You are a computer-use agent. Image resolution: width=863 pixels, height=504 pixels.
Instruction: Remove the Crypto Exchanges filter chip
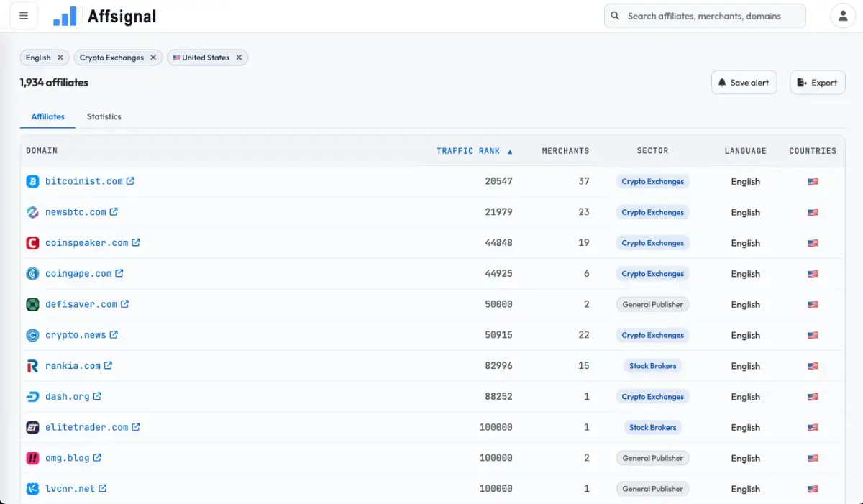153,58
